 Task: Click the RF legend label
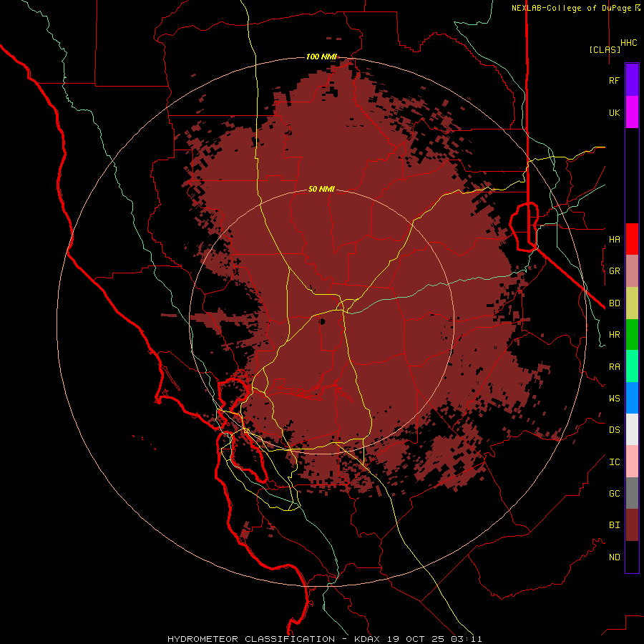tap(614, 80)
